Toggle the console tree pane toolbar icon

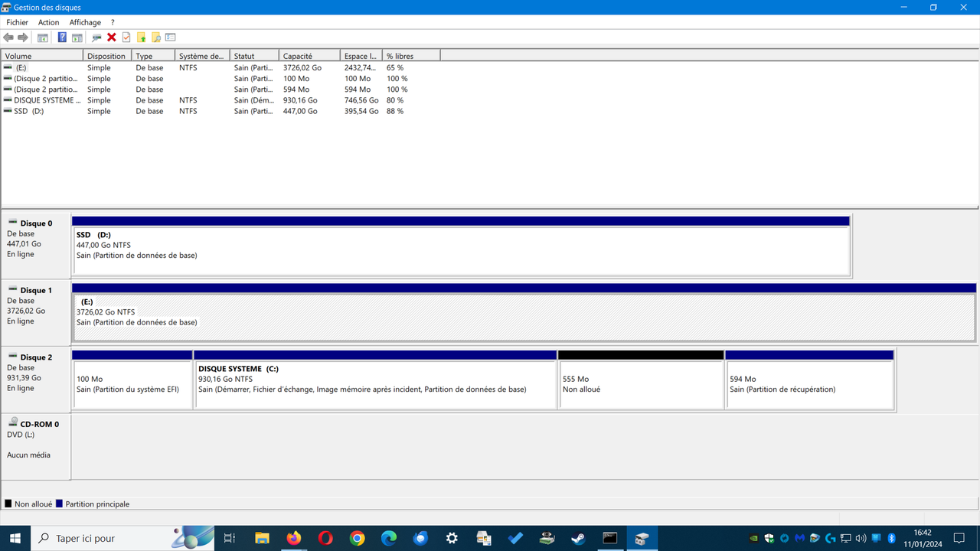click(41, 37)
